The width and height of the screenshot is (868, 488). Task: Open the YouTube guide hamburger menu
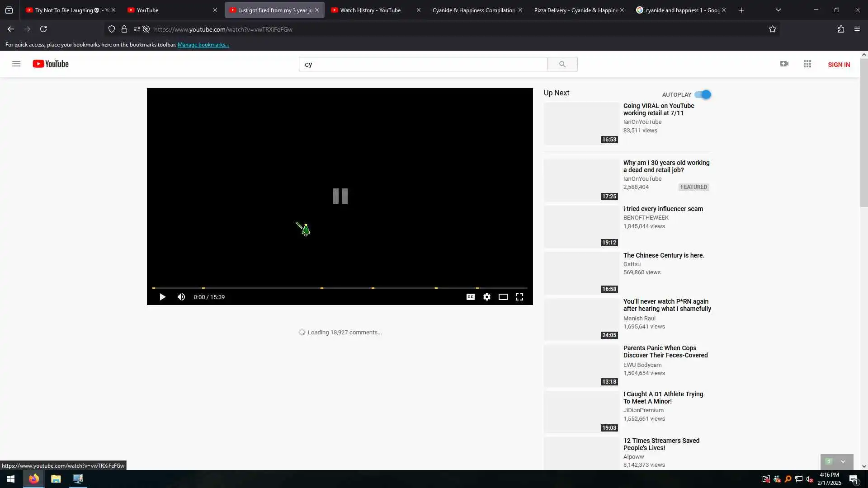click(16, 64)
